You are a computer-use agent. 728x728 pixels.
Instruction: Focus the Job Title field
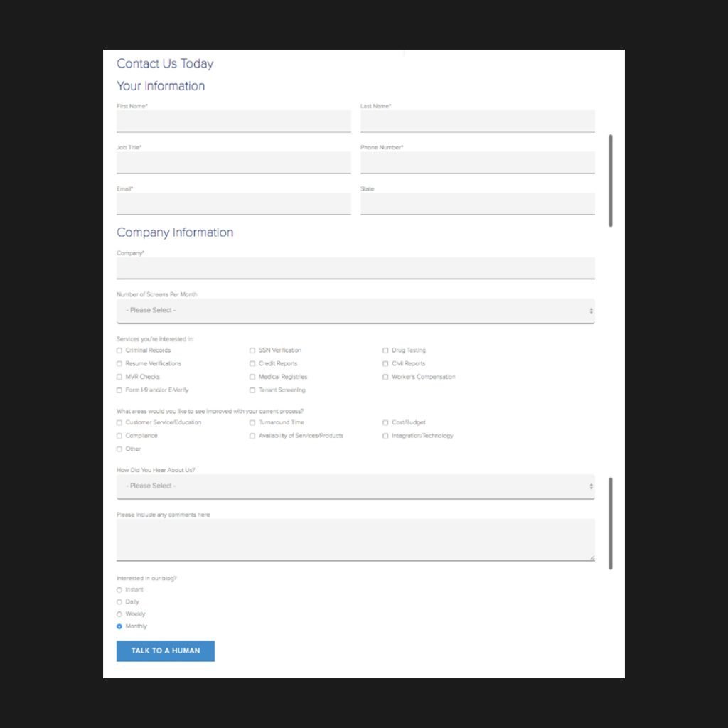tap(233, 163)
